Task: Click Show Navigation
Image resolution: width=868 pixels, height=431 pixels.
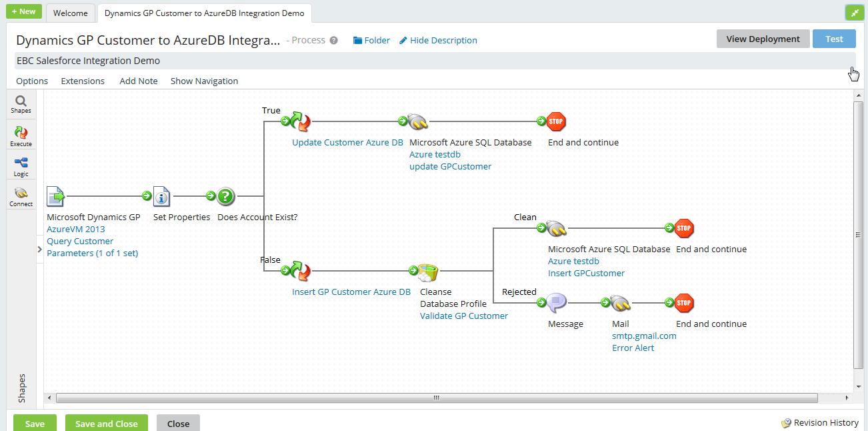Action: point(204,81)
